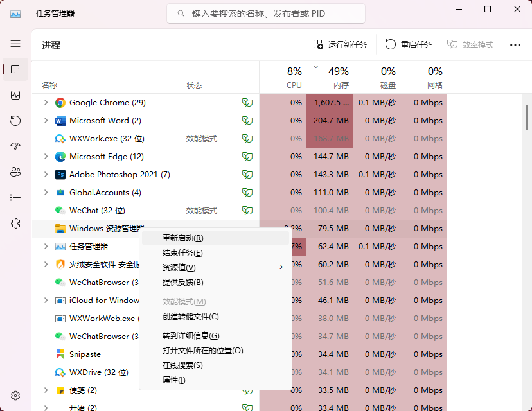
Task: Toggle the efficiency mode leaf for Snipaste
Action: pos(247,354)
